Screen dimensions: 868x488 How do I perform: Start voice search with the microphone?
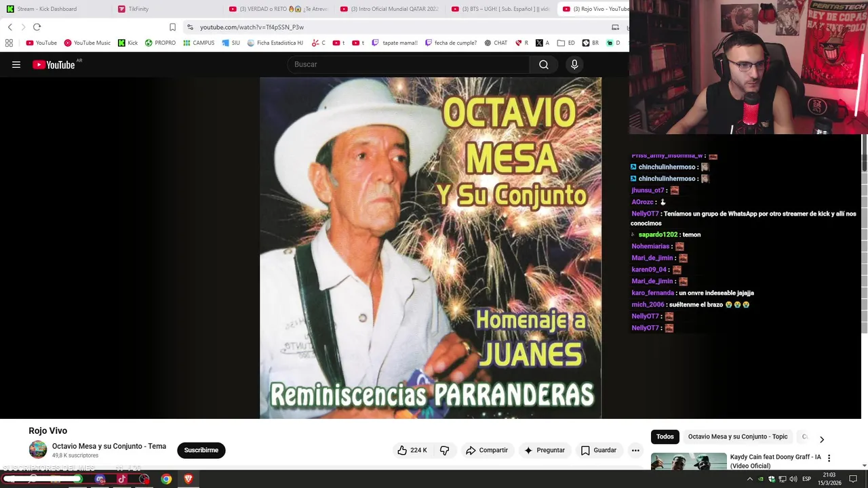point(574,64)
